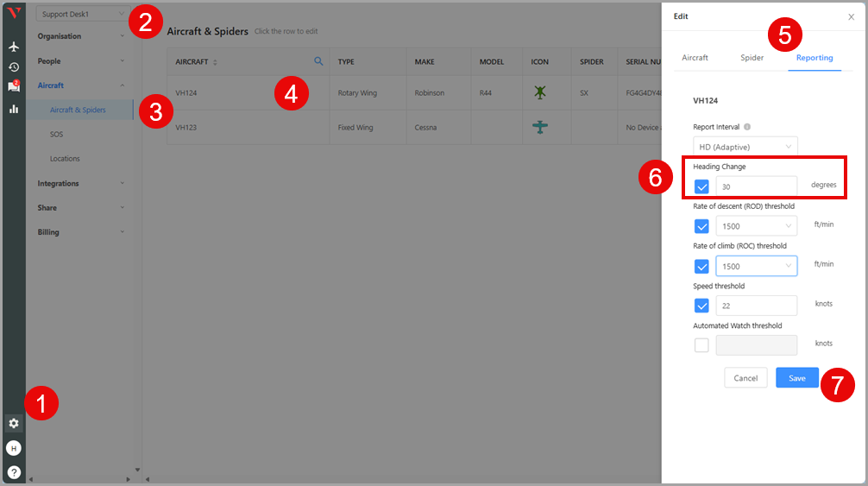Click the Cancel button
The width and height of the screenshot is (868, 486).
[745, 378]
